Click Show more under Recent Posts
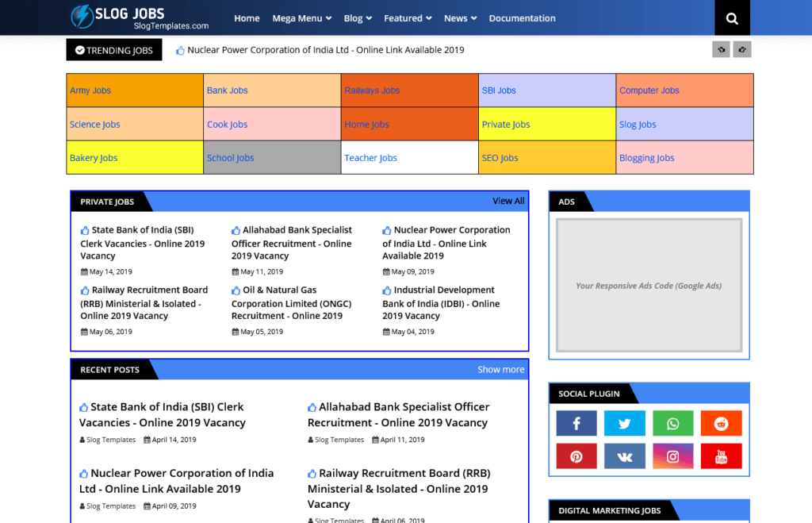 tap(500, 369)
